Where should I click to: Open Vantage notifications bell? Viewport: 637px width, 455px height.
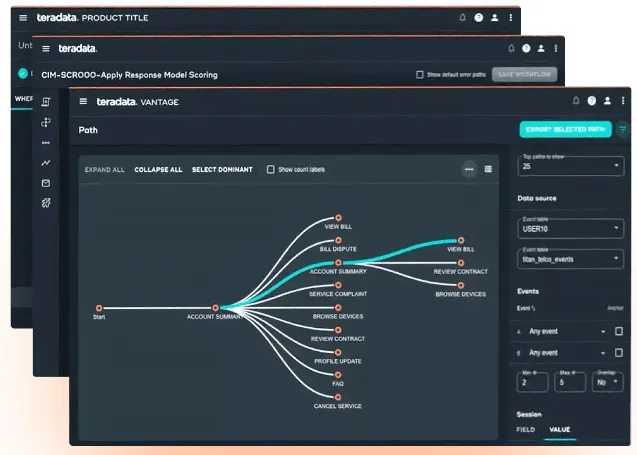576,101
